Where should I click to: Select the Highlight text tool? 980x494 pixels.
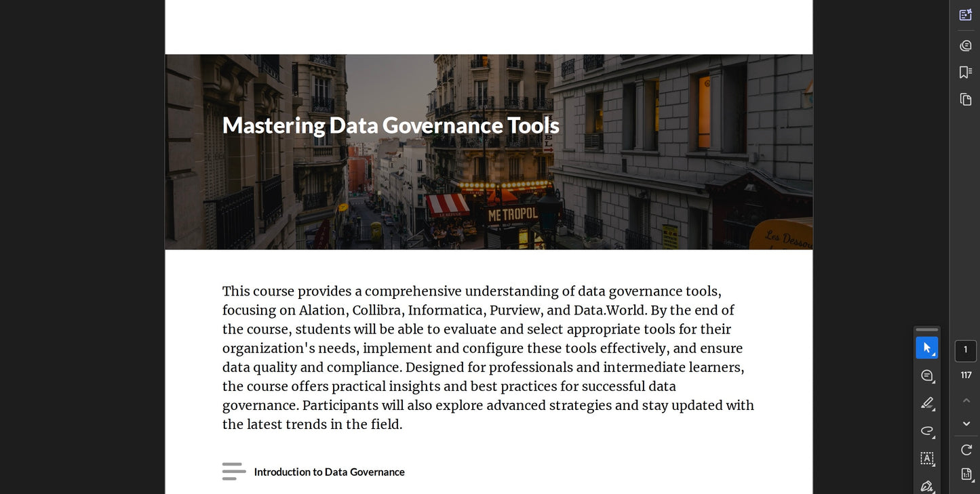(926, 403)
